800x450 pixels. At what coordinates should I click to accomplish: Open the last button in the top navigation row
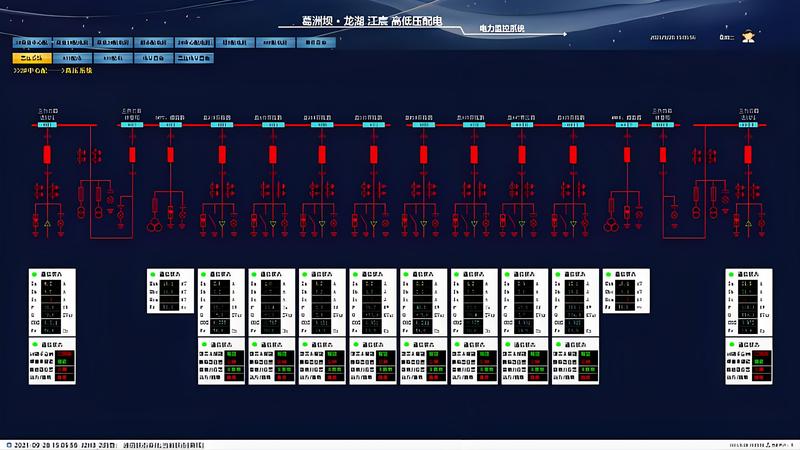[317, 43]
